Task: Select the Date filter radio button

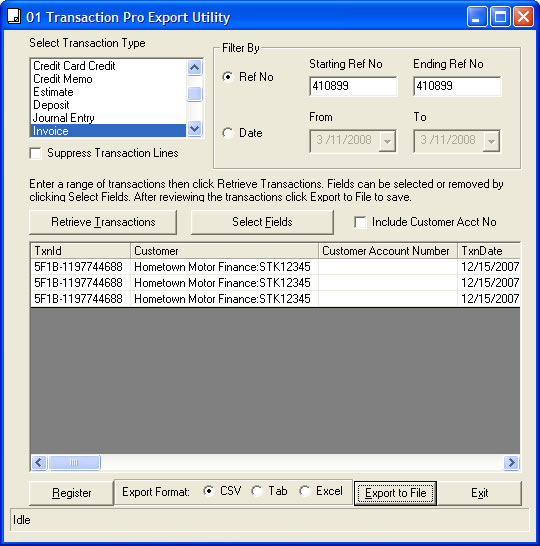Action: tap(228, 133)
